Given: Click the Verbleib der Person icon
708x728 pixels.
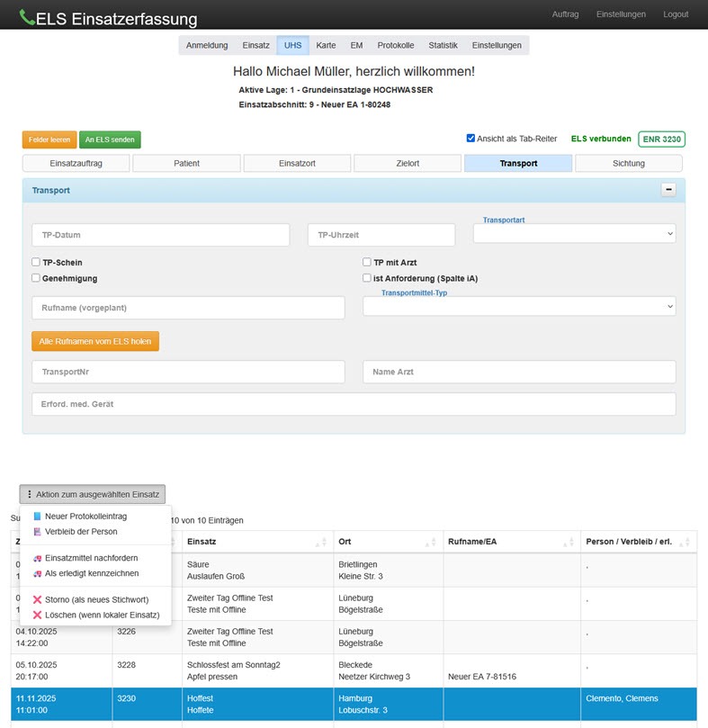Looking at the screenshot, I should [x=37, y=532].
